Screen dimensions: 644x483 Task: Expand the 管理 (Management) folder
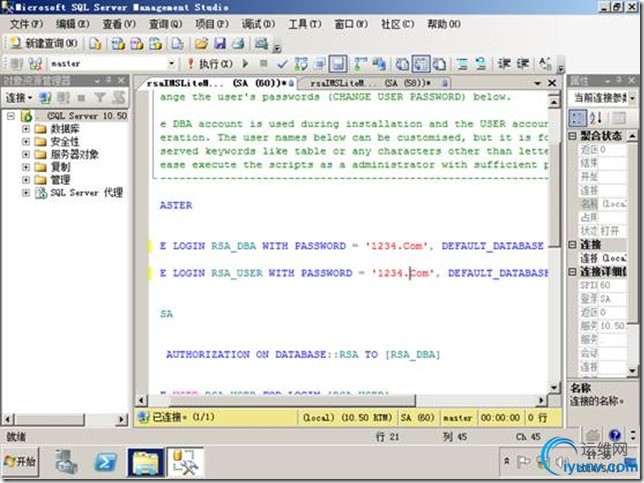[x=25, y=180]
